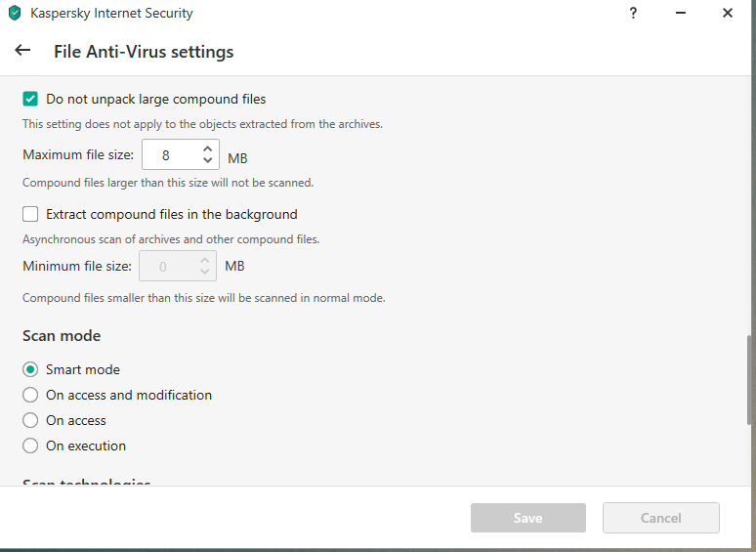
Task: Pick On execution scan mode
Action: coord(30,446)
